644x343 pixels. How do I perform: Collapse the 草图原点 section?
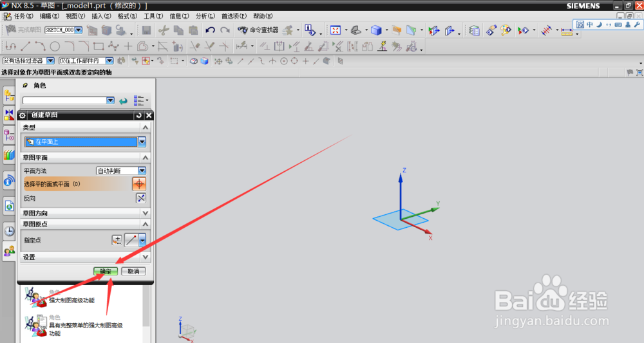point(146,224)
